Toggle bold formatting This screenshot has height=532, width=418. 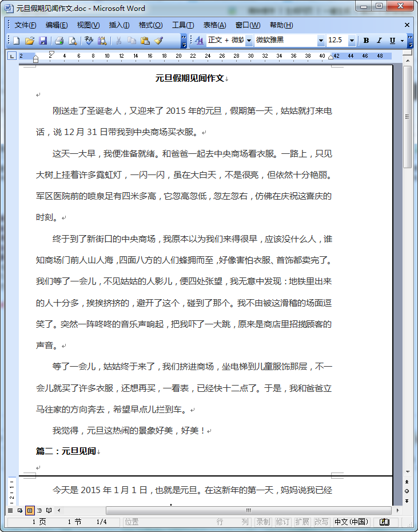[x=366, y=41]
